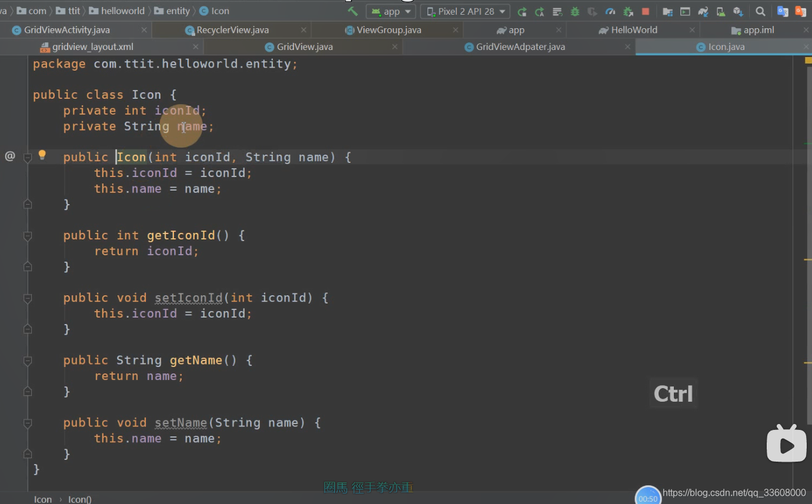Open the AVD Manager icon
812x504 pixels.
[x=721, y=11]
